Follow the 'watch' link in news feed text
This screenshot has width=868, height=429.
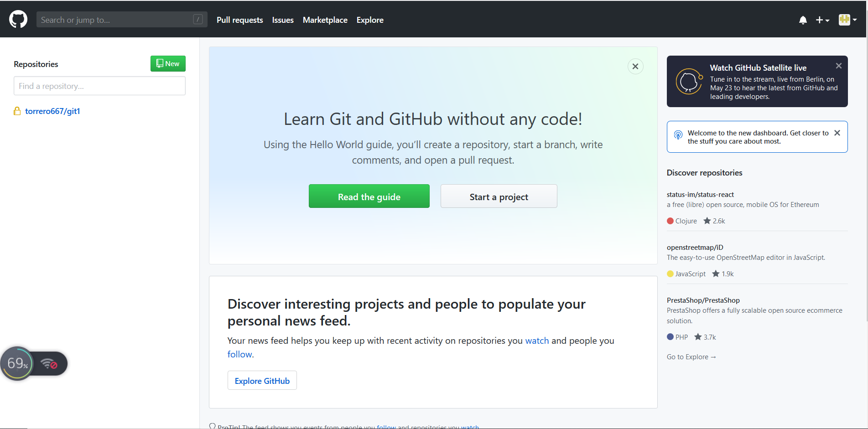[537, 341]
